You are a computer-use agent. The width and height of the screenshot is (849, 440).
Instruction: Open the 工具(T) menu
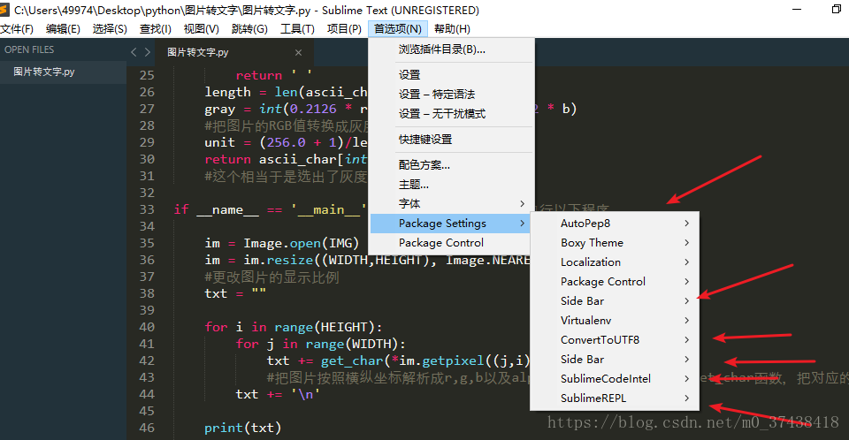tap(297, 29)
